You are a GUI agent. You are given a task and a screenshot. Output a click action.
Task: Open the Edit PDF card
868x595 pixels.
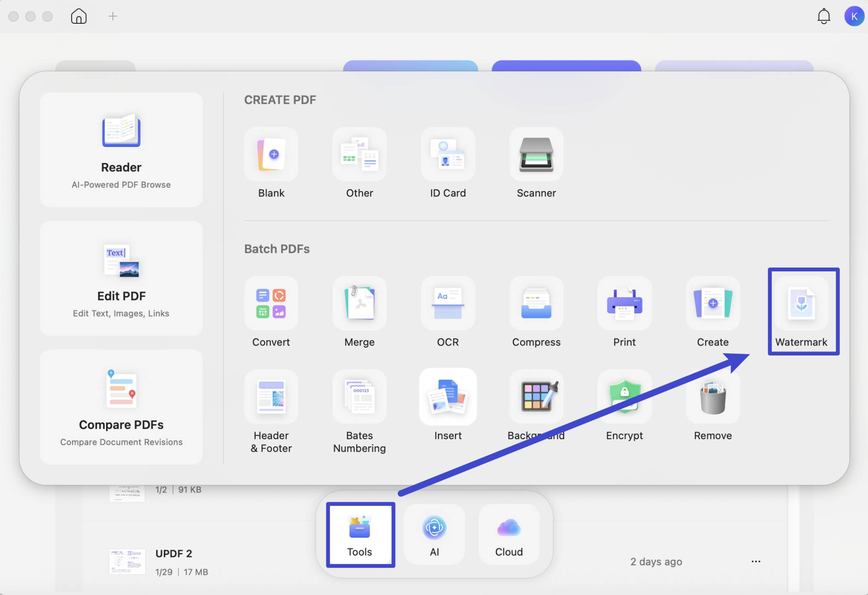(x=121, y=278)
